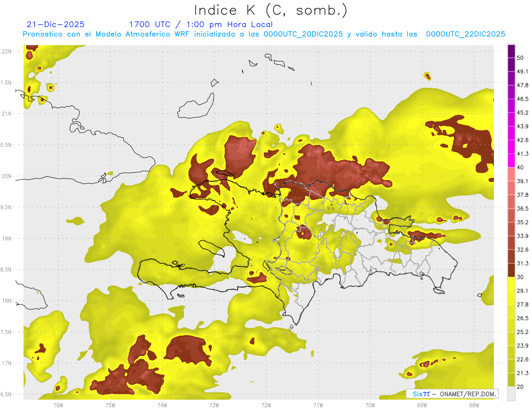Click the colorbar value 42.6
This screenshot has height=411, width=532.
click(x=522, y=140)
